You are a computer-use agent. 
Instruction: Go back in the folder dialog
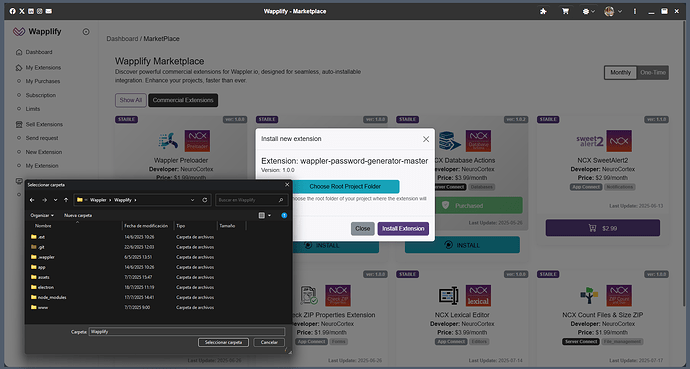(32, 200)
